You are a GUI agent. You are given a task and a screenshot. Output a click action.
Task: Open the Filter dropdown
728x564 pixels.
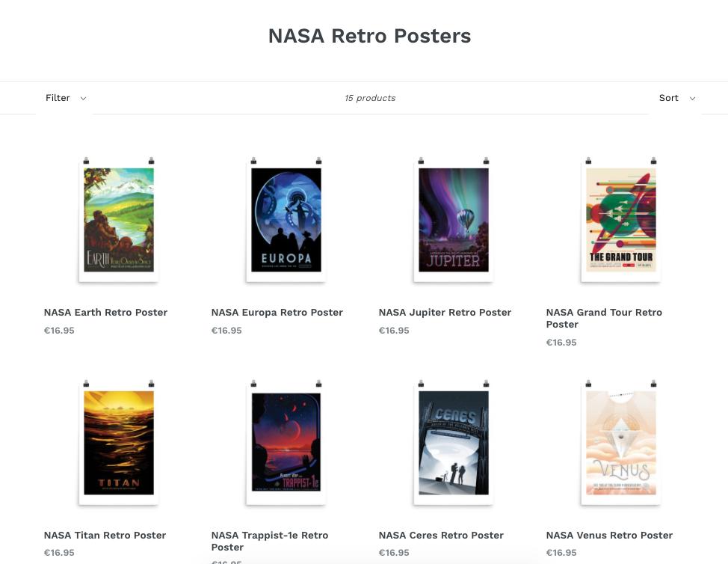[66, 98]
